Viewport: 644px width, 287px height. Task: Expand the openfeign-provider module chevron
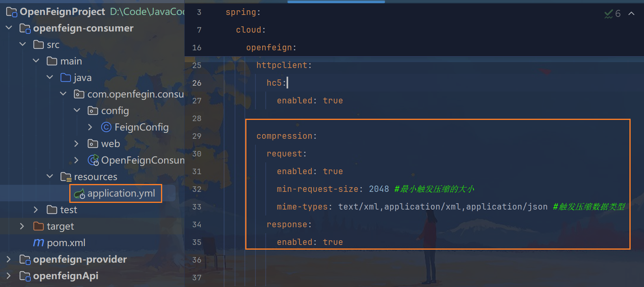pos(9,259)
